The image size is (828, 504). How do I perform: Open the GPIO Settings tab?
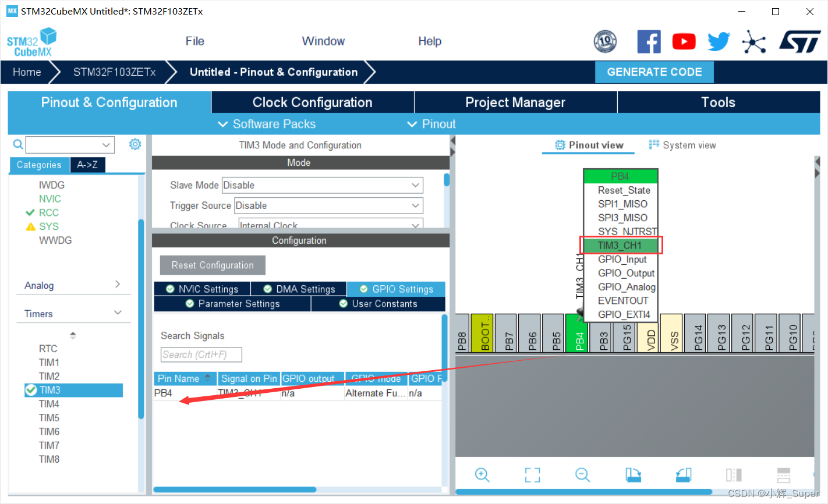[x=396, y=289]
